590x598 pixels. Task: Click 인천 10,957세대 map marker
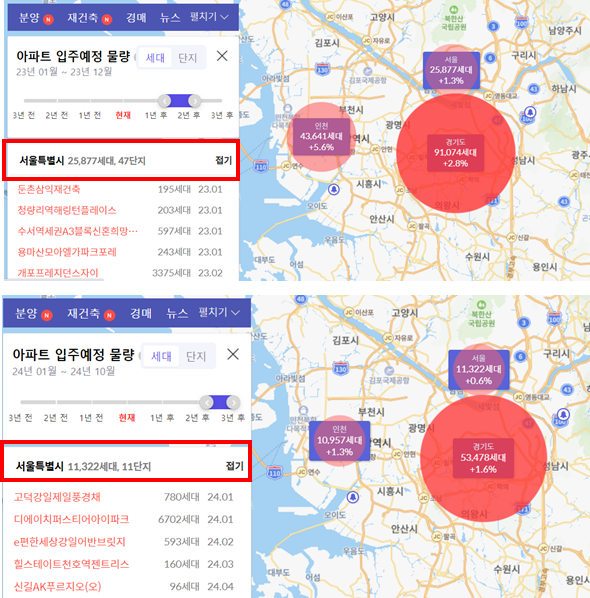click(339, 441)
